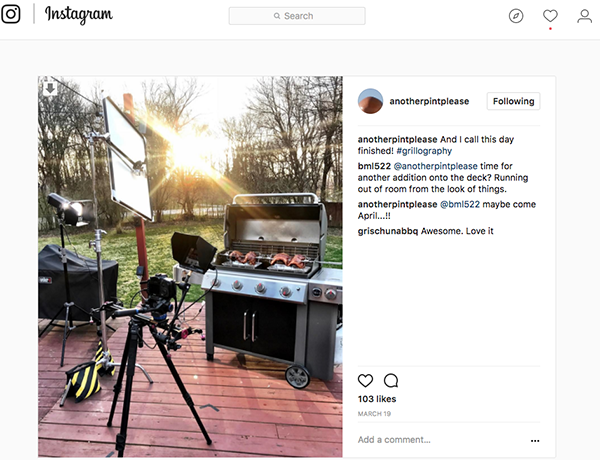Like the post with heart icon
This screenshot has width=600, height=460.
pyautogui.click(x=365, y=380)
